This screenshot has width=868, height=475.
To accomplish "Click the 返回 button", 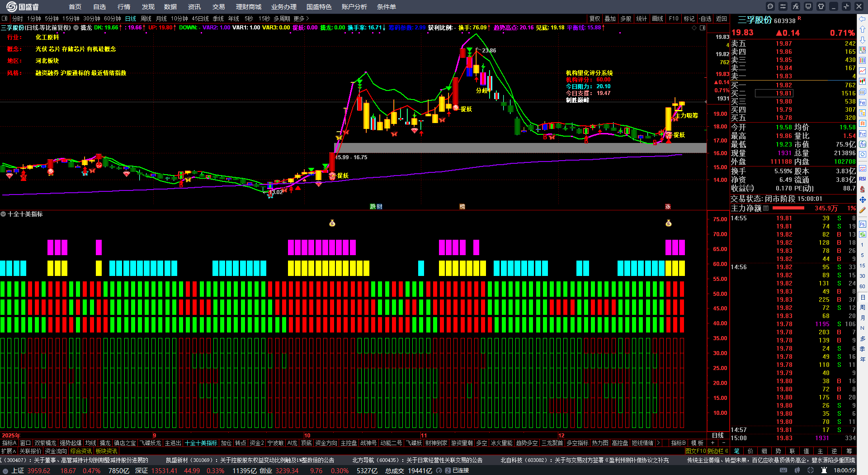I will pyautogui.click(x=722, y=19).
